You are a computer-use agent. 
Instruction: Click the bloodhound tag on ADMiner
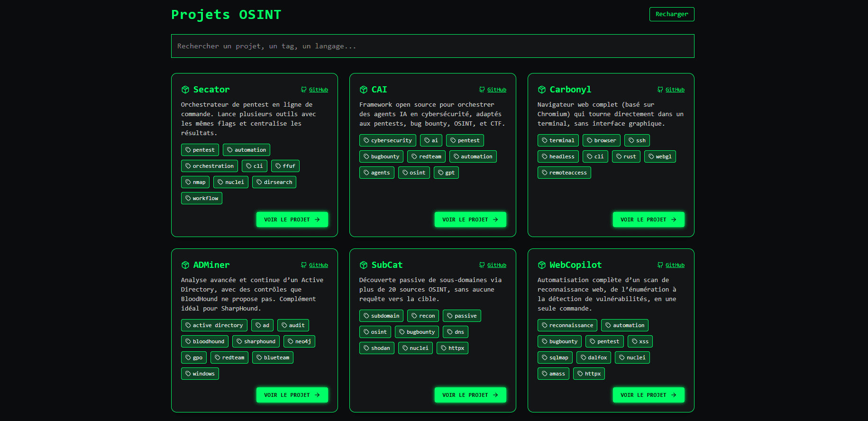pos(204,341)
